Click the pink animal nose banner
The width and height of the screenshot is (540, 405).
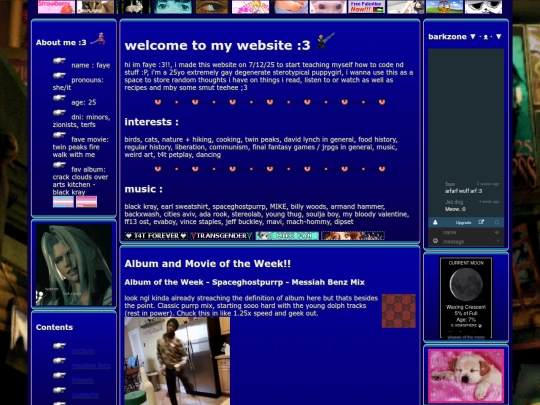[x=328, y=7]
